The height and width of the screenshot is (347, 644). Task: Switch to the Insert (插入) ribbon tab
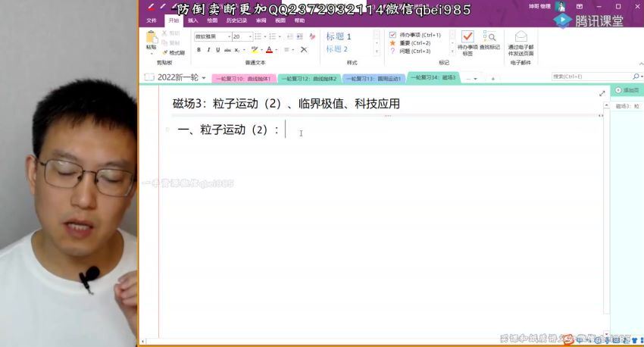point(192,20)
